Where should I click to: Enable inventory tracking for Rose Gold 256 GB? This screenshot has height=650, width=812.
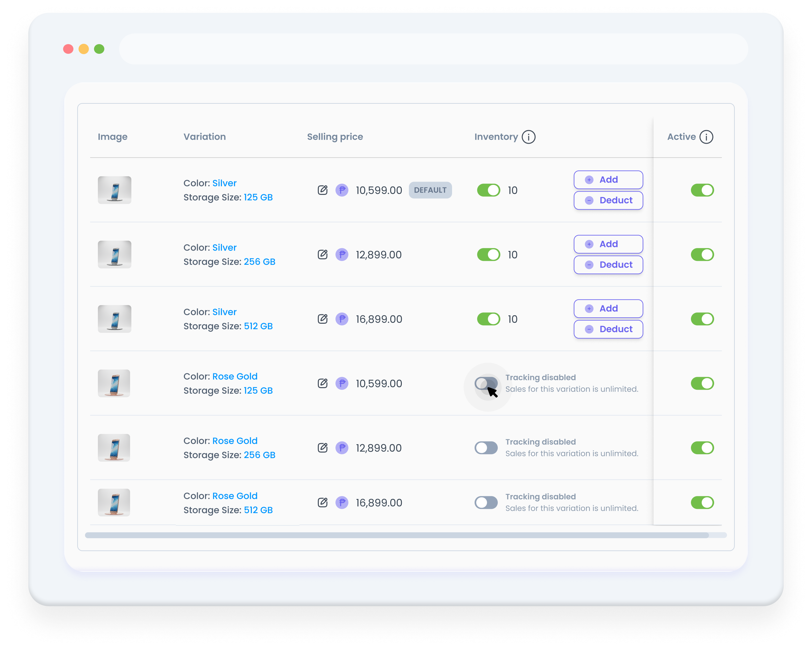pos(486,448)
